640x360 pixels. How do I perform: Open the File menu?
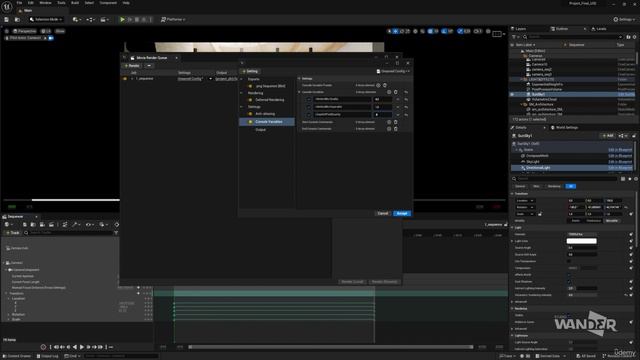pos(19,3)
